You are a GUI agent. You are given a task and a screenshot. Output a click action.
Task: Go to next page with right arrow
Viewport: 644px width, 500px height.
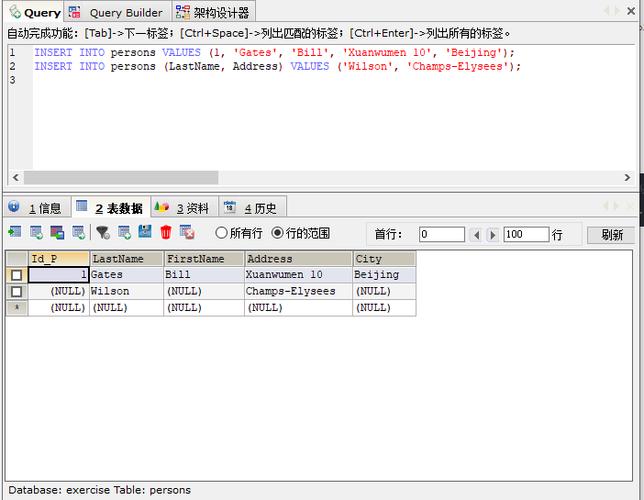[x=492, y=235]
